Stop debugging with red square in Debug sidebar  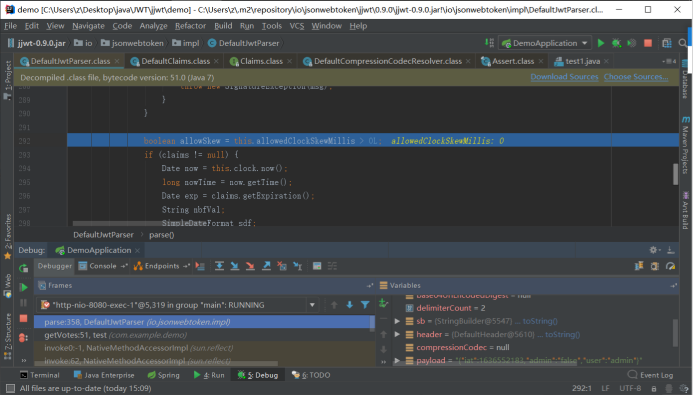(x=23, y=319)
